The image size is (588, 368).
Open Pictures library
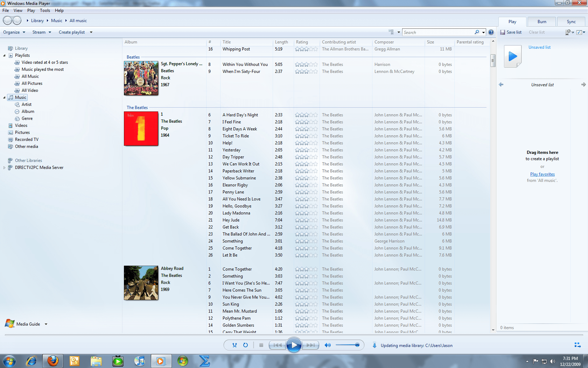[22, 132]
